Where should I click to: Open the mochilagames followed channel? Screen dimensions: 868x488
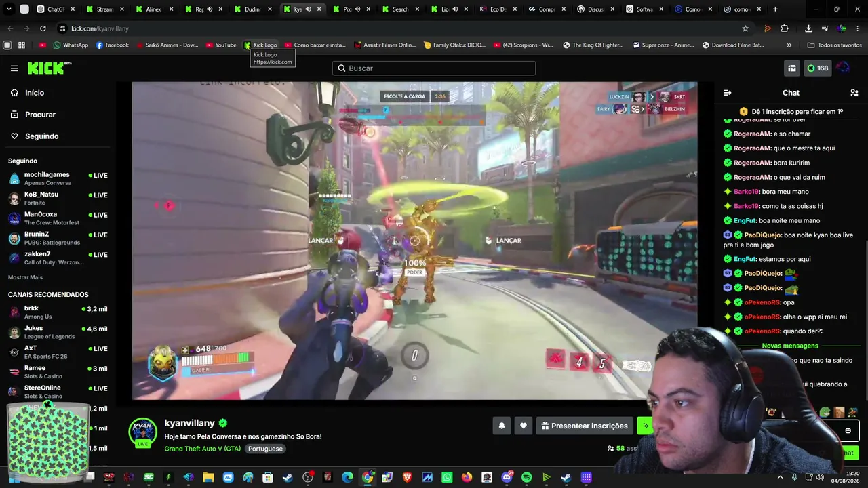58,178
